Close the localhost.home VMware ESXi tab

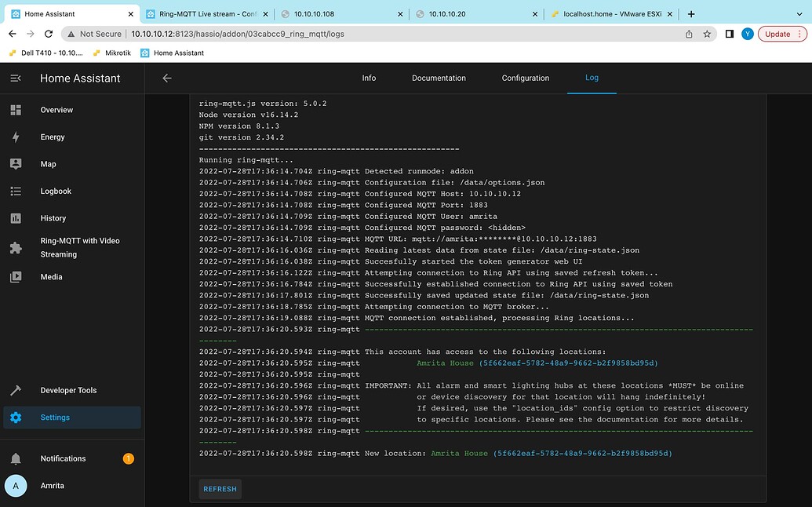tap(669, 14)
